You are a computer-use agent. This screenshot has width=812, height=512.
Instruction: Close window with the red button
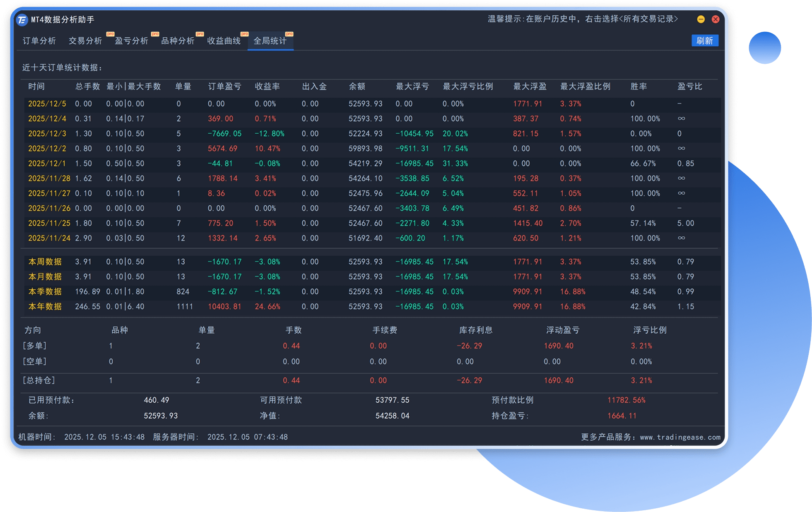[715, 19]
